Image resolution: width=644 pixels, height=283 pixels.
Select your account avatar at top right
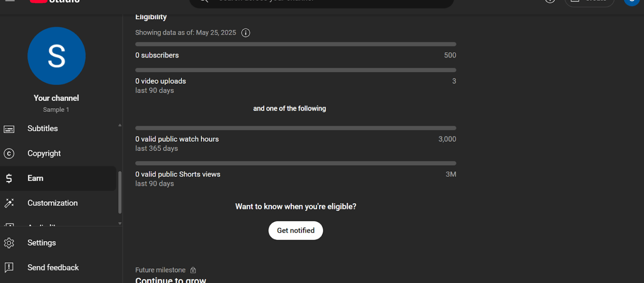pos(632,3)
